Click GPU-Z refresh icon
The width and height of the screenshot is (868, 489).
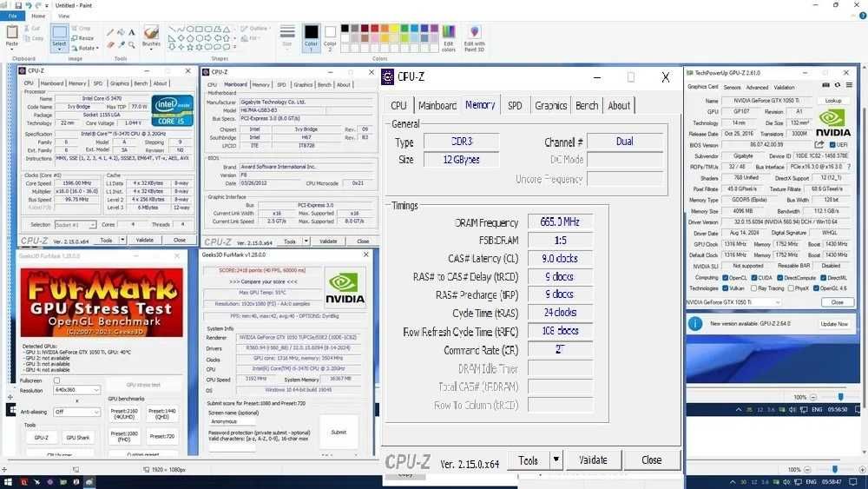point(838,85)
